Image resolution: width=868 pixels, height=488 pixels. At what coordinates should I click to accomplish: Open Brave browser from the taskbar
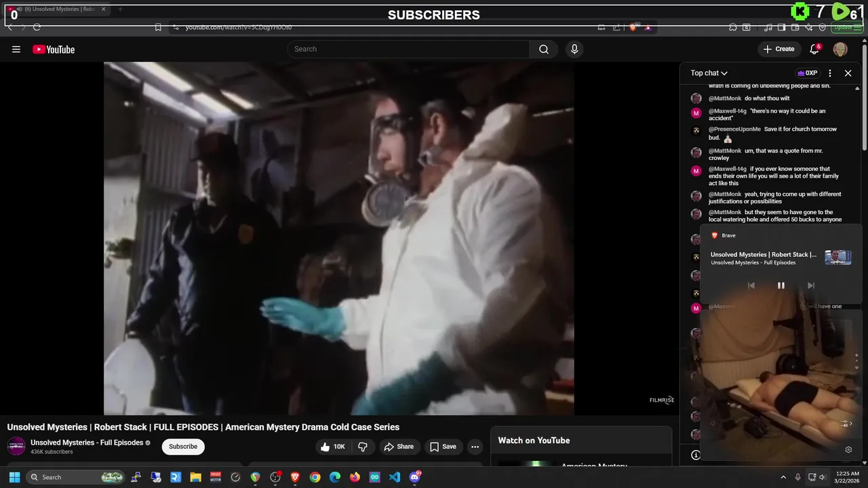(x=295, y=477)
